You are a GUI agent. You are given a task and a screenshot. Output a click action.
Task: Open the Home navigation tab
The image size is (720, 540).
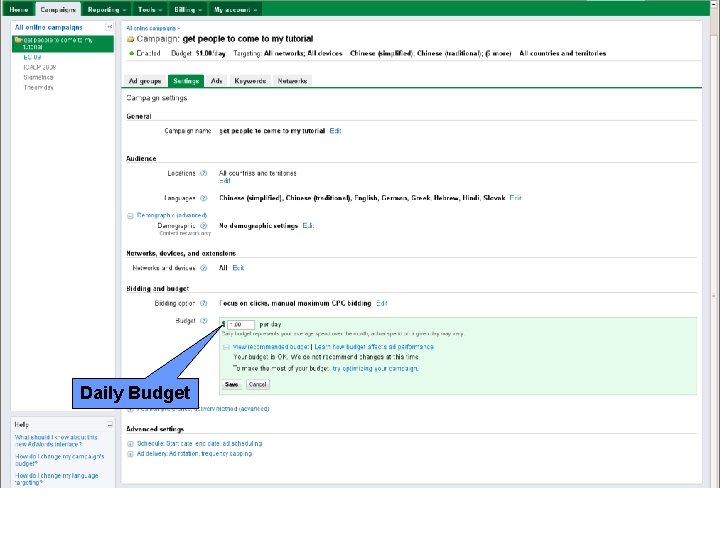pos(18,9)
